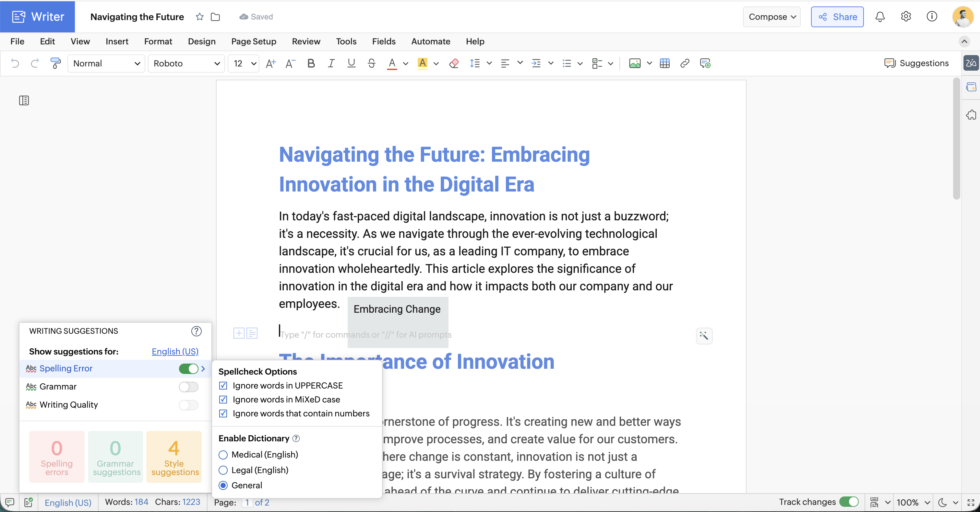Viewport: 980px width, 512px height.
Task: Uncheck Ignore words in UPPERCASE
Action: point(223,385)
